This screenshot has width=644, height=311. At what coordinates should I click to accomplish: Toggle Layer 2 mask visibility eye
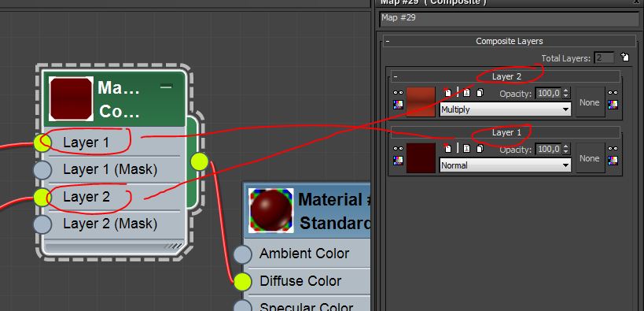point(613,93)
